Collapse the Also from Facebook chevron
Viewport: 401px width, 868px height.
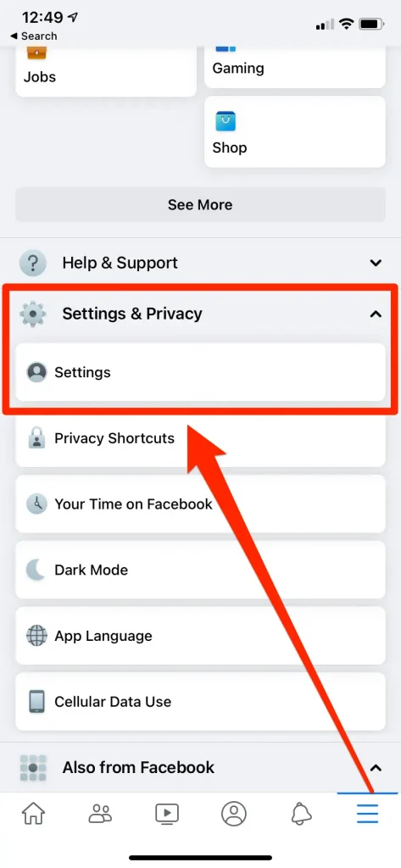pos(376,768)
